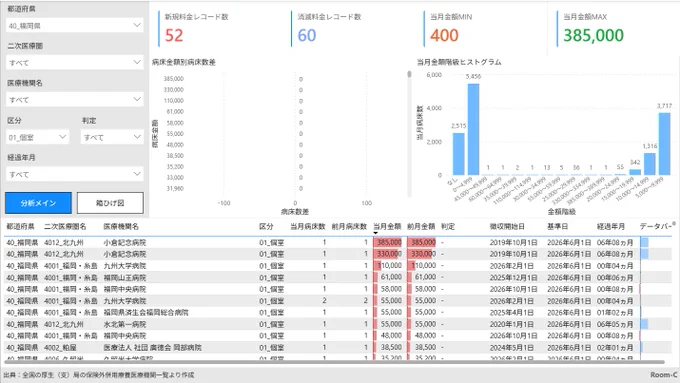Screen dimensions: 680x383
Task: Click the 前月病床数 column header
Action: pyautogui.click(x=350, y=226)
